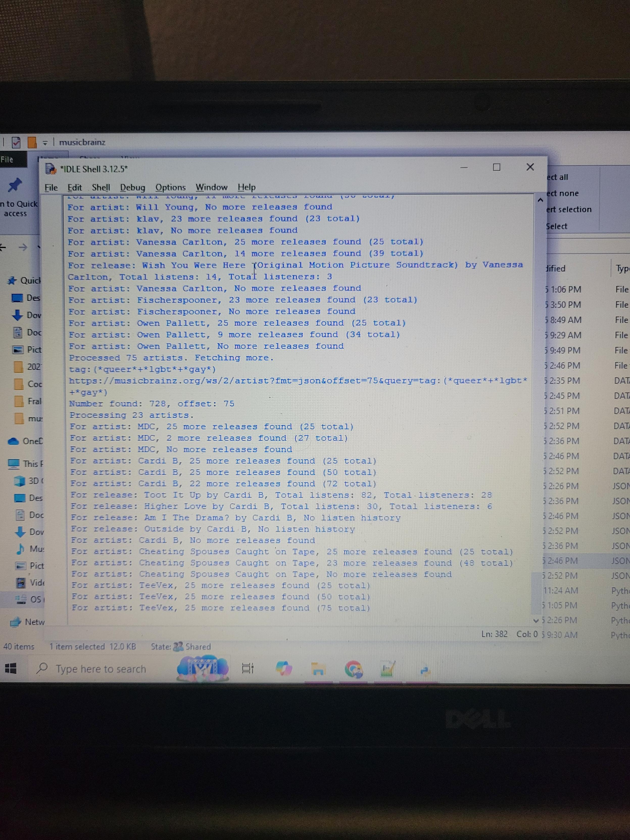Click the back arrow in File Explorer
The width and height of the screenshot is (630, 840).
point(3,248)
